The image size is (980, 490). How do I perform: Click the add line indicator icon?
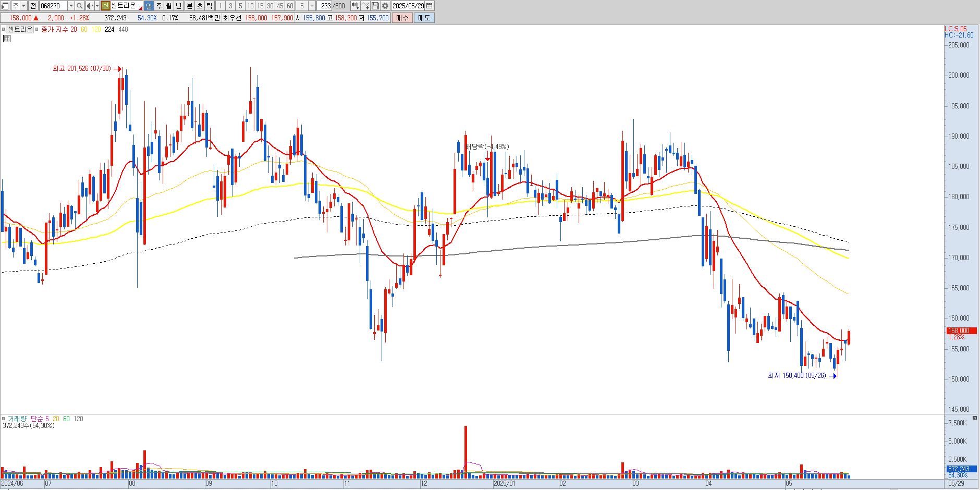365,6
